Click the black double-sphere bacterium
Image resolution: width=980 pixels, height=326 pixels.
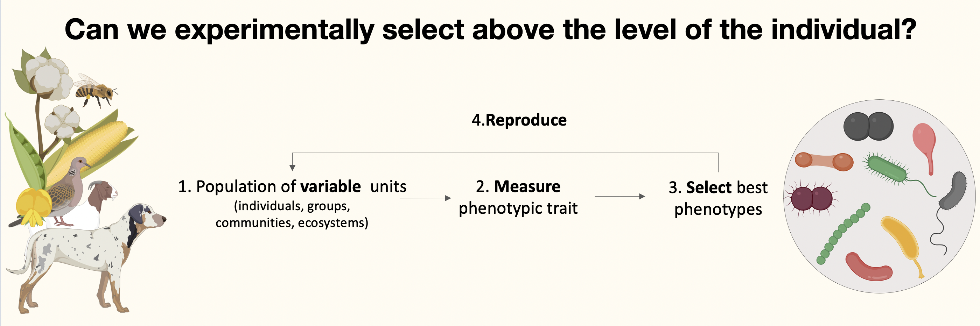868,126
